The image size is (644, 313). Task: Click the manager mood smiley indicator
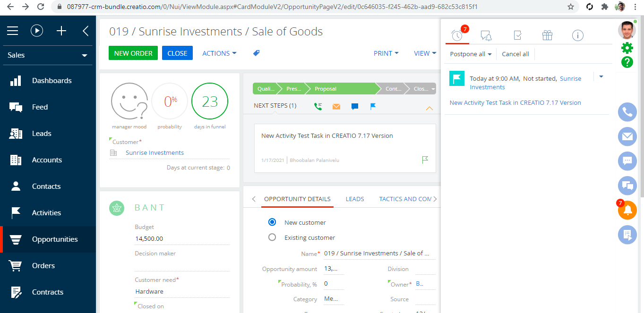pos(129,102)
